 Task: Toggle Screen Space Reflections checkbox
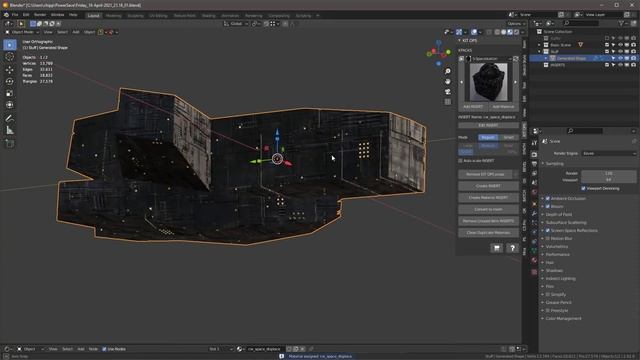coord(548,231)
